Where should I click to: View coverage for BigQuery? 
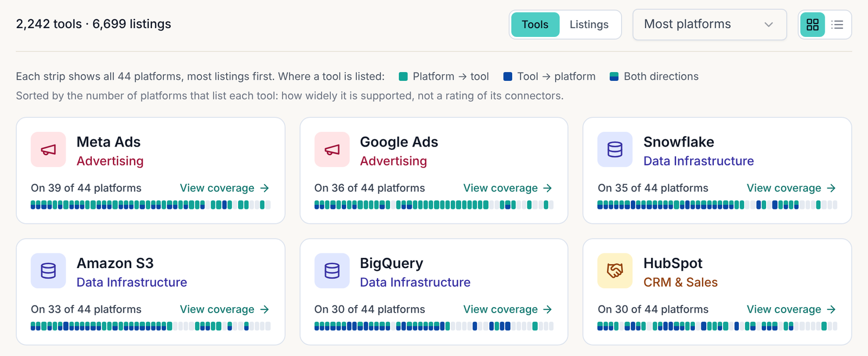(x=508, y=309)
